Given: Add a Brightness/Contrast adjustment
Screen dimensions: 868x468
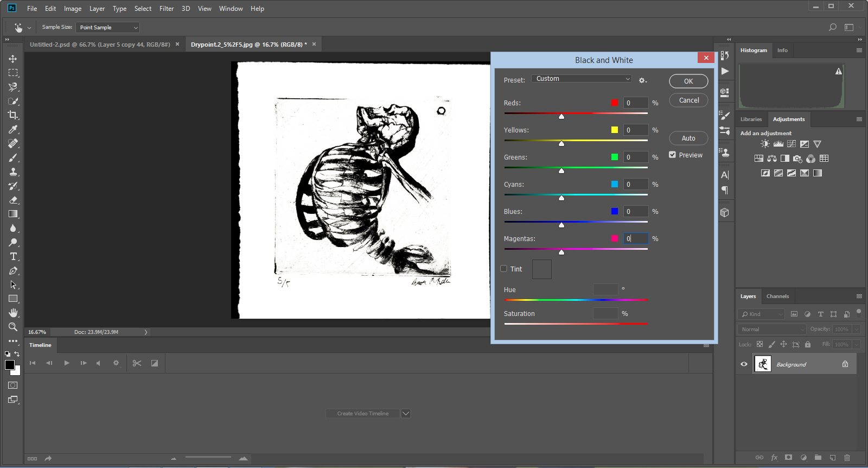Looking at the screenshot, I should pos(765,144).
